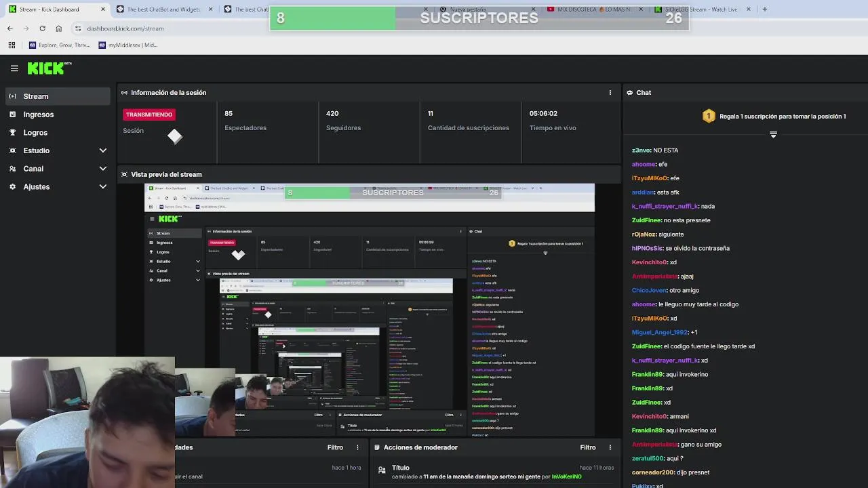Click the Vista previa del stream header
Viewport: 868px width, 488px height.
(x=166, y=174)
